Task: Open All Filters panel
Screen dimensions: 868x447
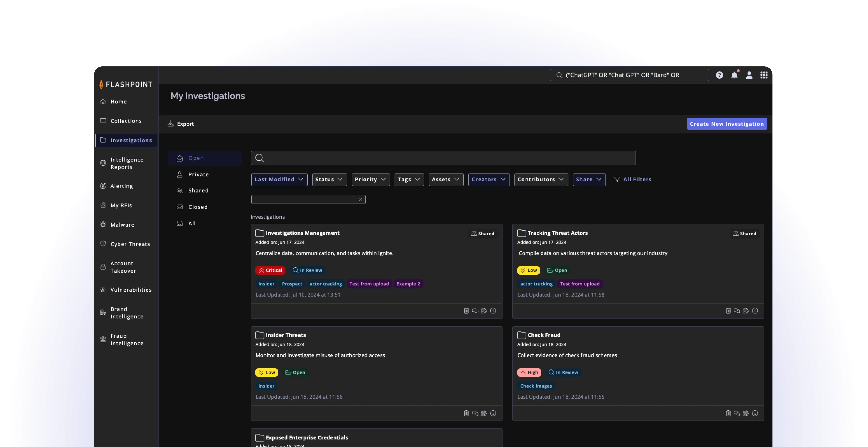Action: click(633, 180)
